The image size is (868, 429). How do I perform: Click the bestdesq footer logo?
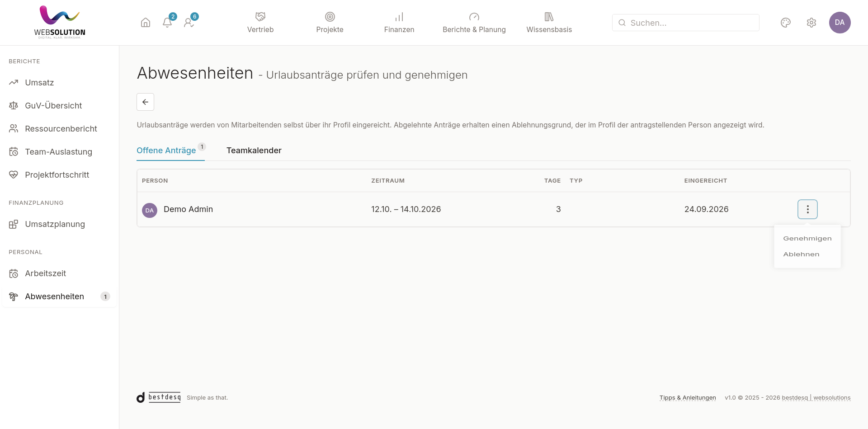[x=159, y=397]
